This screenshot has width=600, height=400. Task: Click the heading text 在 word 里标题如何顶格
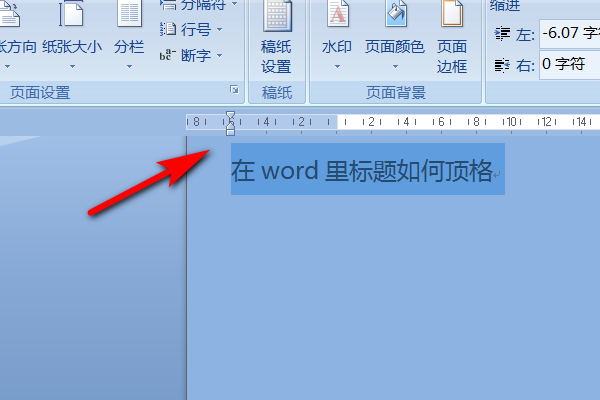pos(361,170)
